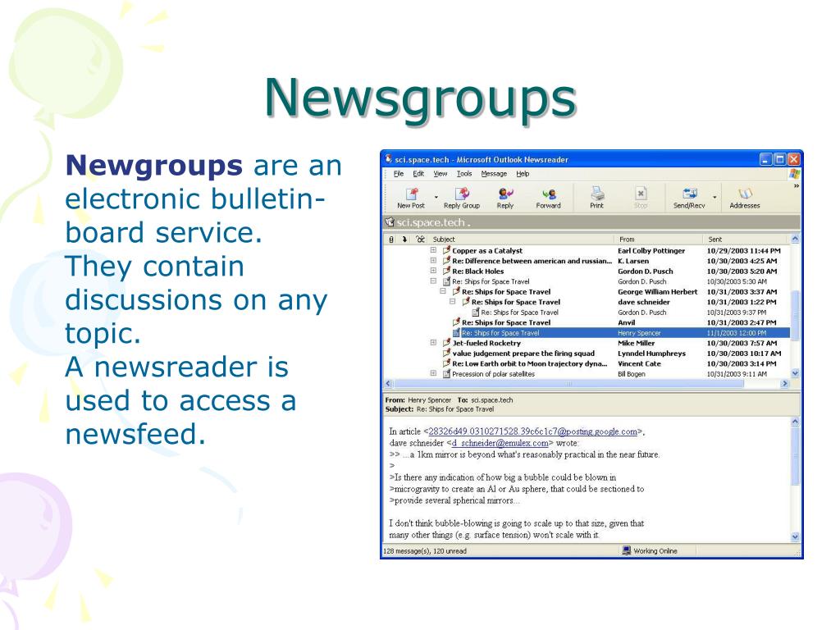Image resolution: width=840 pixels, height=630 pixels.
Task: Open the Send/Recv dropdown arrow
Action: tap(714, 197)
